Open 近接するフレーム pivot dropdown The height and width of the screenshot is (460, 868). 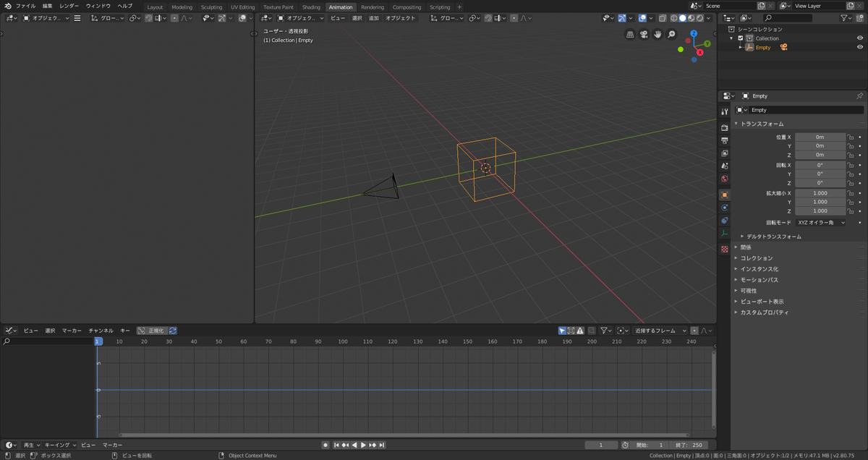tap(660, 331)
